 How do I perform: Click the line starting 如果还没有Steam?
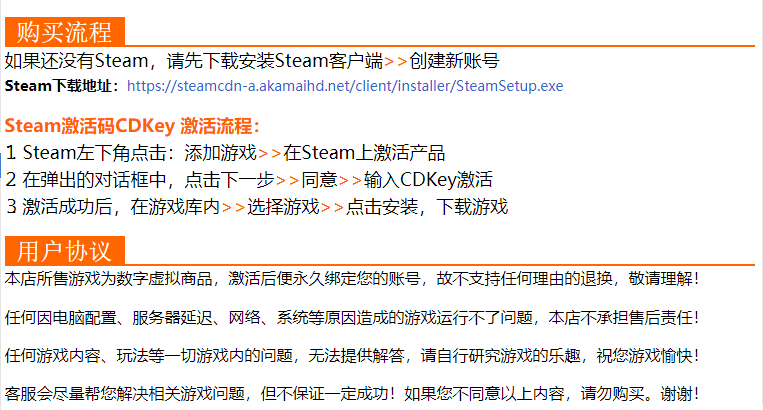coord(252,61)
